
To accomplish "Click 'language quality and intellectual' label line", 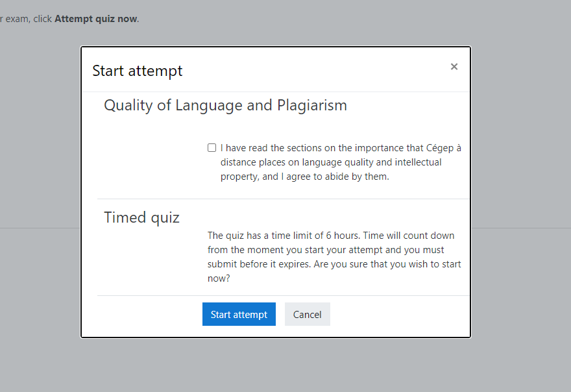I will [331, 162].
